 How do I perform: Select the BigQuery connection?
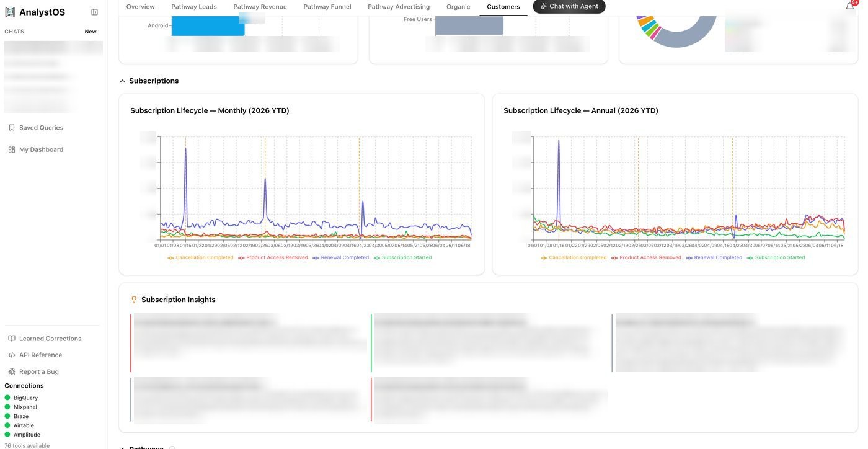coord(22,398)
